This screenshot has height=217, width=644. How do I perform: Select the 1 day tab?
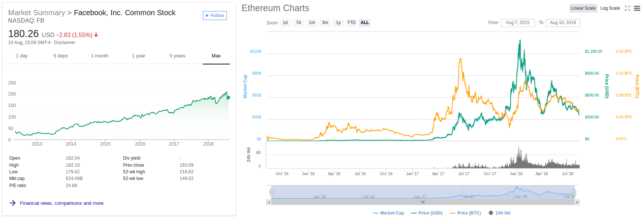(x=22, y=56)
